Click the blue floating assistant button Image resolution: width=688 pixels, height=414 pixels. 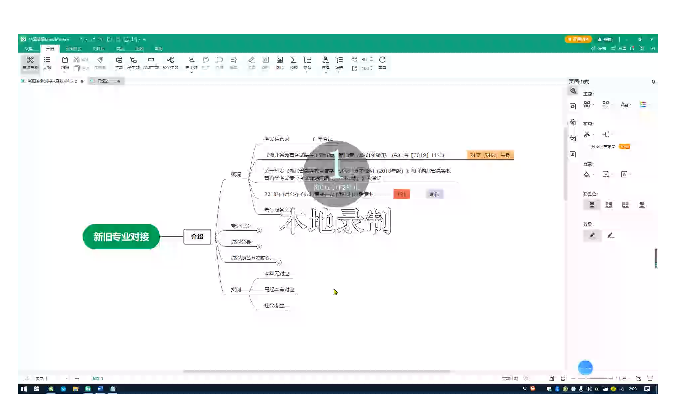click(586, 367)
